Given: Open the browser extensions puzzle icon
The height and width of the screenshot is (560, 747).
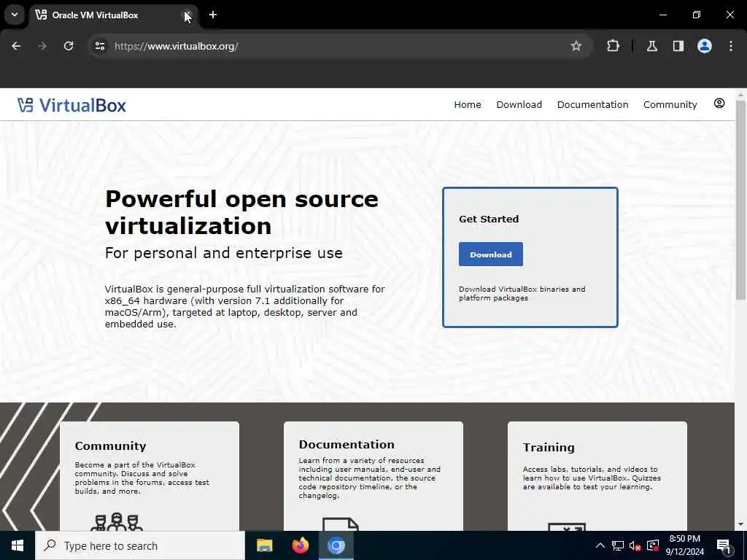Looking at the screenshot, I should (613, 46).
